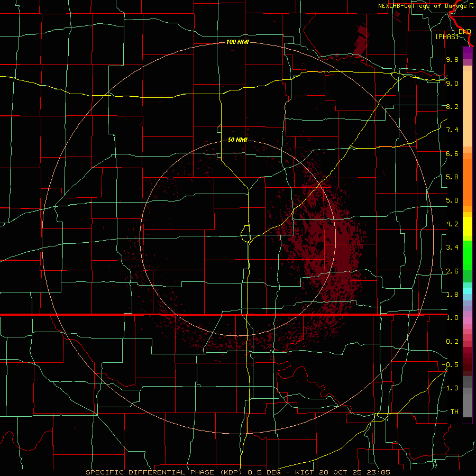The image size is (476, 476).
Task: Click the 3.4 scale value
Action: pyautogui.click(x=452, y=248)
